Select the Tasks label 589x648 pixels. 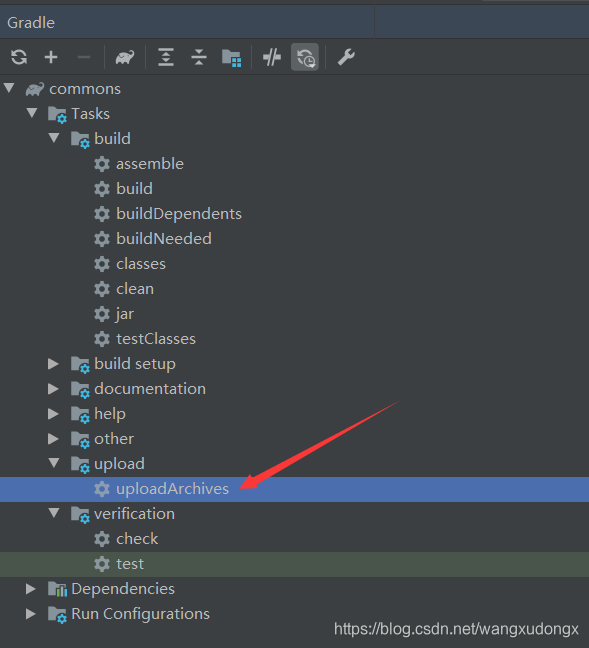click(x=91, y=114)
